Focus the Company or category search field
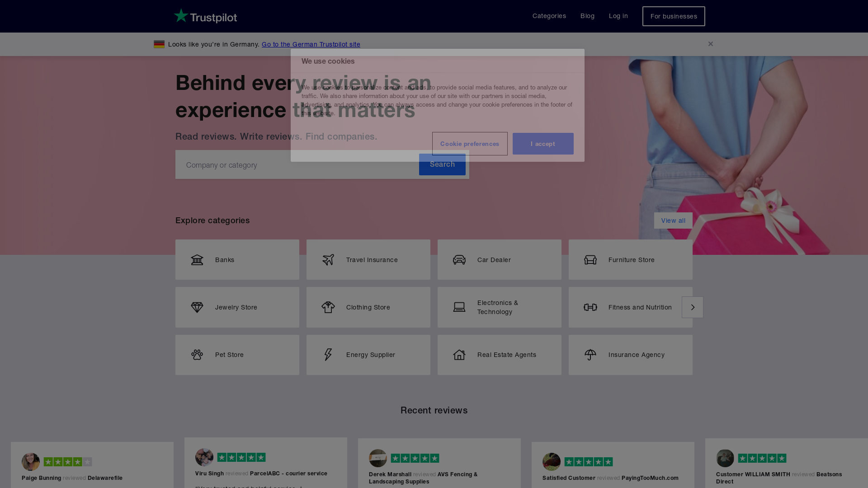 tap(297, 164)
